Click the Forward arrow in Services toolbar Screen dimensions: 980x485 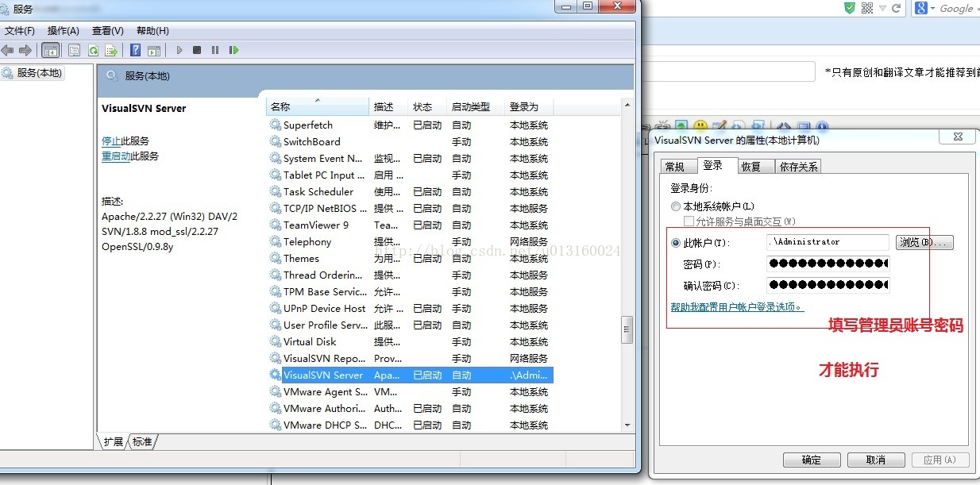coord(25,51)
